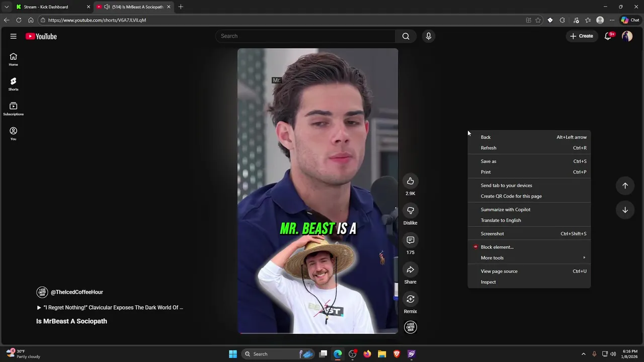This screenshot has width=644, height=362.
Task: Click the YouTube logo
Action: point(41,36)
